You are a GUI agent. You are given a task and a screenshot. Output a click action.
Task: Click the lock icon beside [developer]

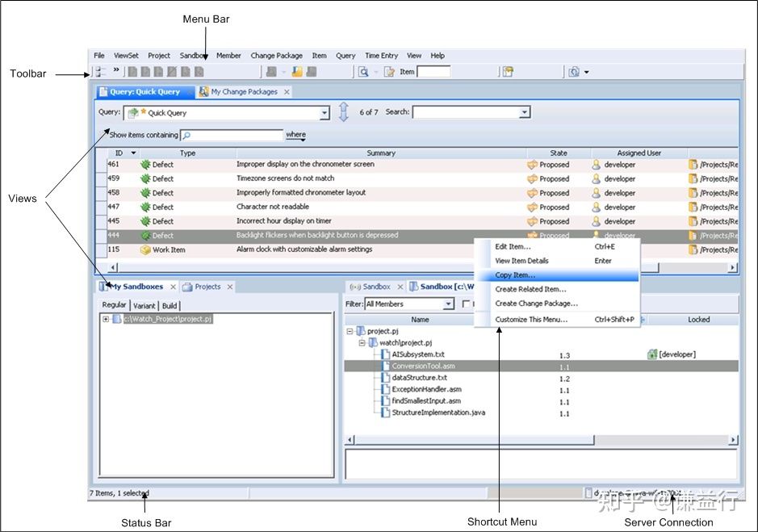[x=651, y=354]
